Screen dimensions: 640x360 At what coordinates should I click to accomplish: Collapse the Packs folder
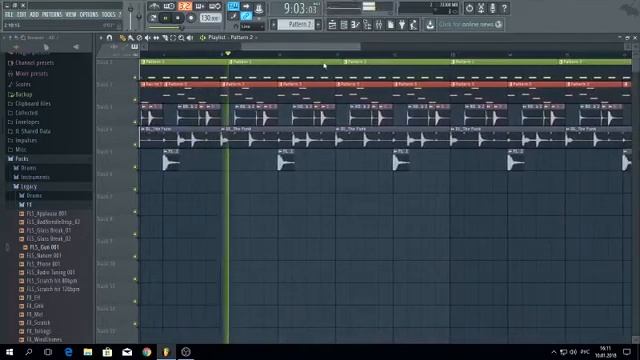click(x=18, y=158)
